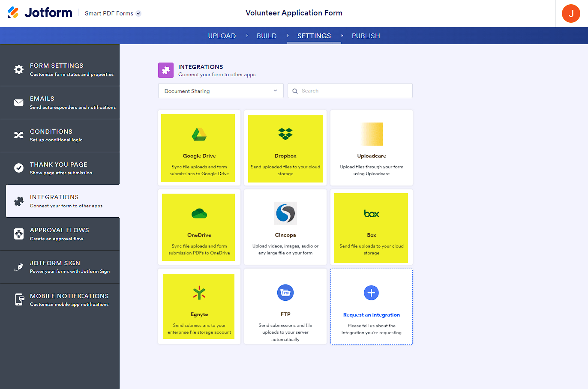Select the Egnyte integration name
The image size is (588, 389).
pos(199,314)
